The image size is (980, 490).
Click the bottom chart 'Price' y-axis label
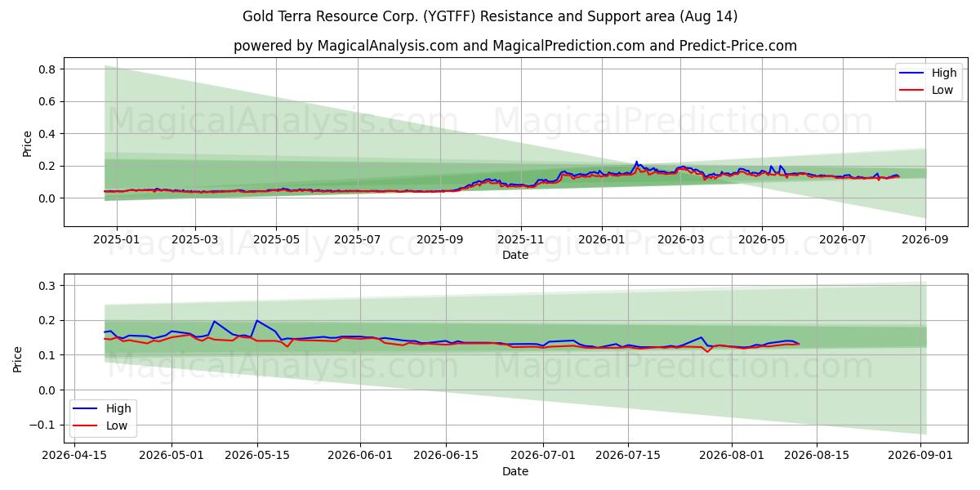tap(18, 359)
